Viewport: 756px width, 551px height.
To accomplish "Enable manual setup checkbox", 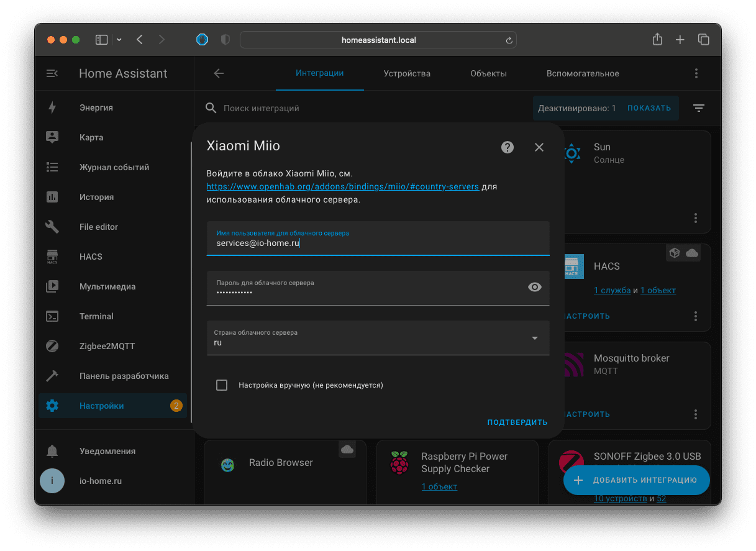I will 222,385.
